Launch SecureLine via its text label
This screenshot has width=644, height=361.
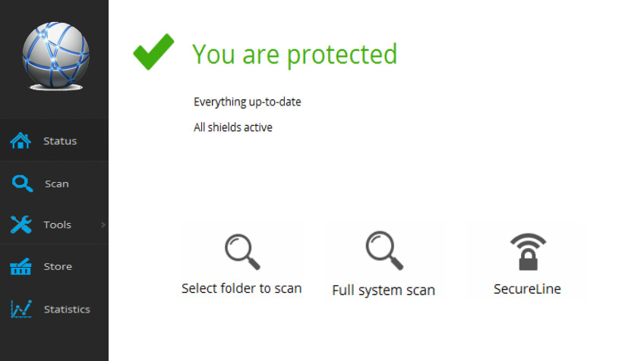pos(527,289)
